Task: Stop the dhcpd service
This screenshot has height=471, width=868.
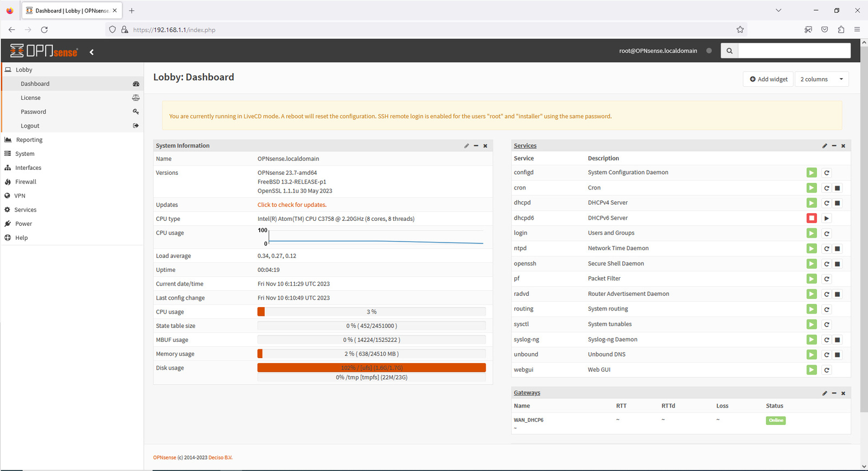Action: pyautogui.click(x=838, y=203)
